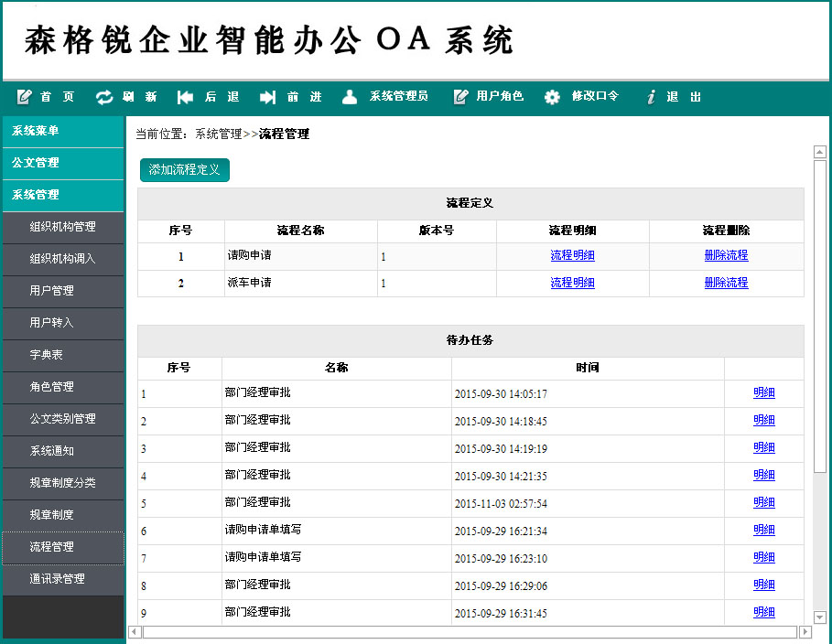Click the 修改口令 gear icon
The height and width of the screenshot is (644, 832).
(x=552, y=97)
